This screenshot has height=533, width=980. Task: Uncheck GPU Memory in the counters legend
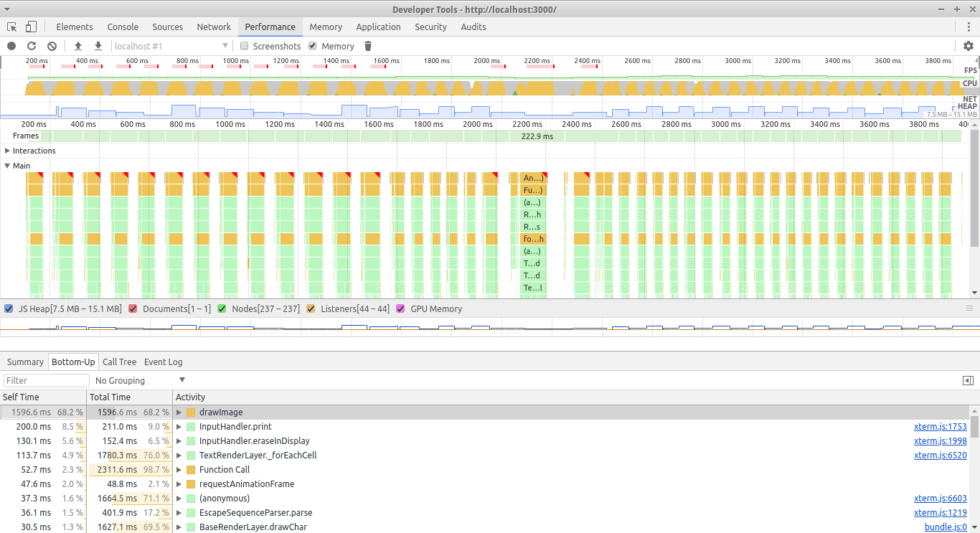(x=400, y=308)
